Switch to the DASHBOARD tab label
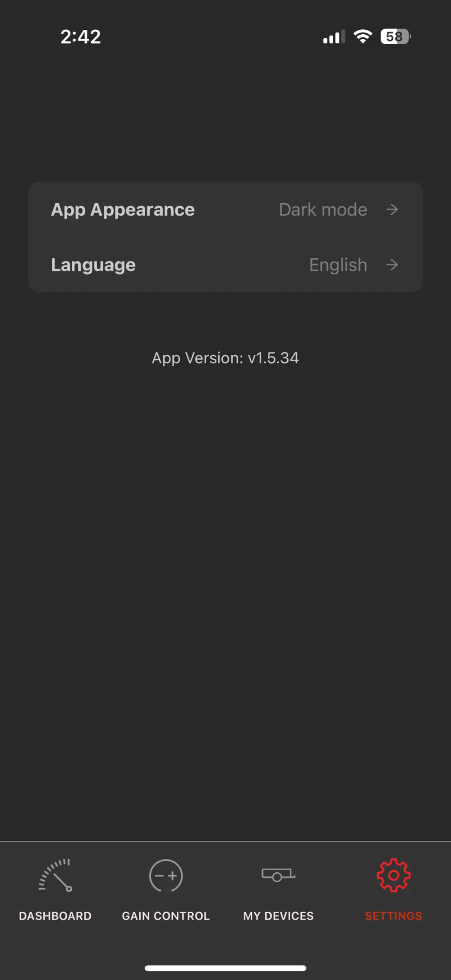The height and width of the screenshot is (980, 451). (x=55, y=916)
